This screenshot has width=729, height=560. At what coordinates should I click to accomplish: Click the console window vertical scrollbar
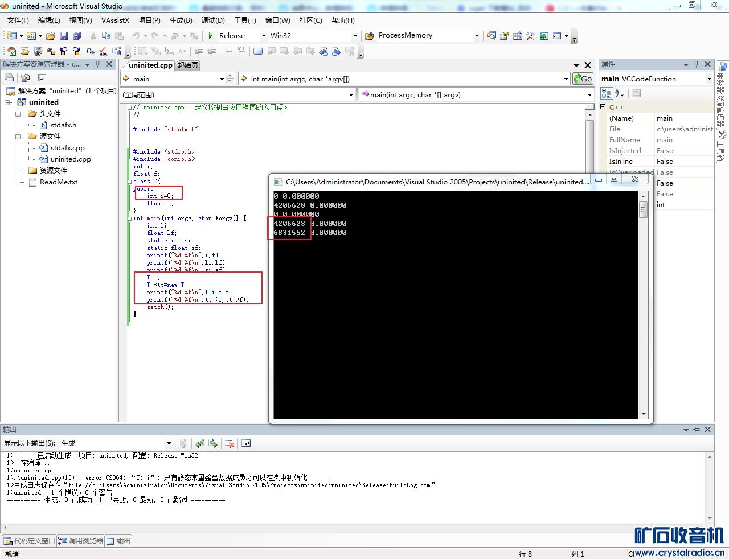[644, 307]
